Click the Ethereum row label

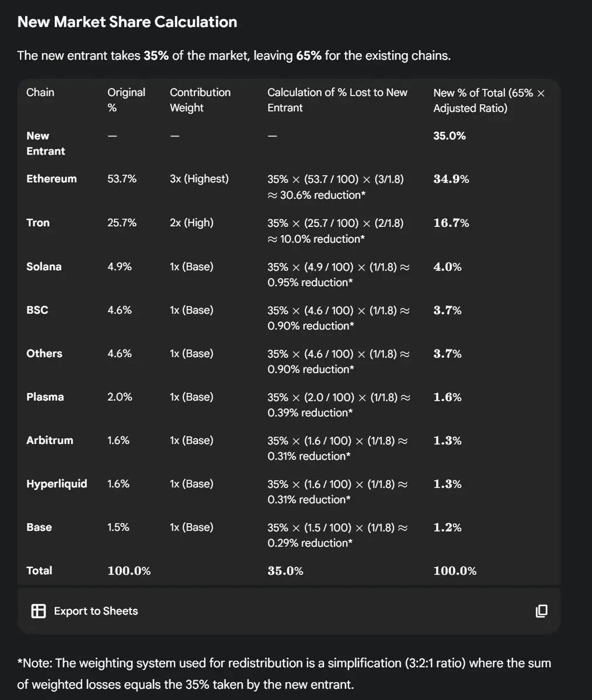(x=51, y=179)
